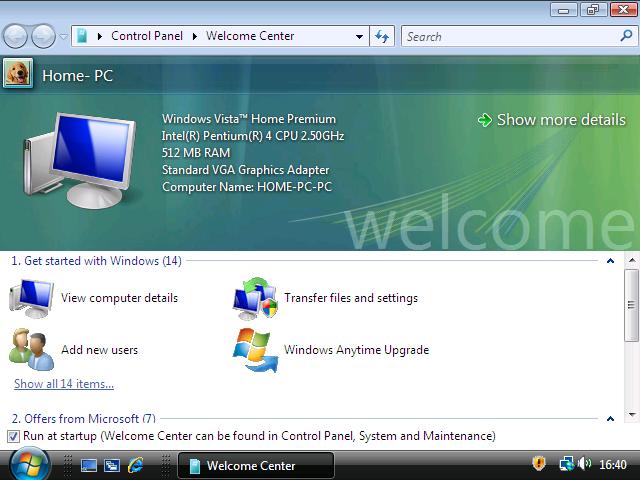Click the address bar folder icon
The height and width of the screenshot is (480, 640).
(x=82, y=36)
